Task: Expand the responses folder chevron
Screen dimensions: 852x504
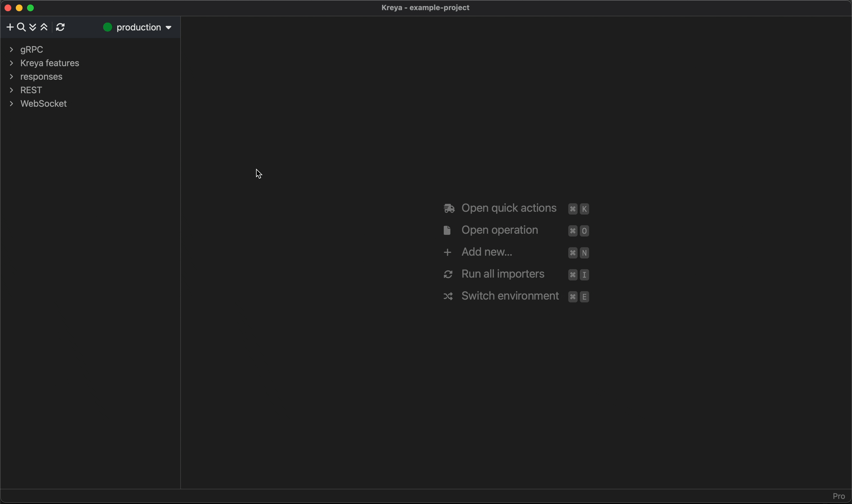Action: pos(12,76)
